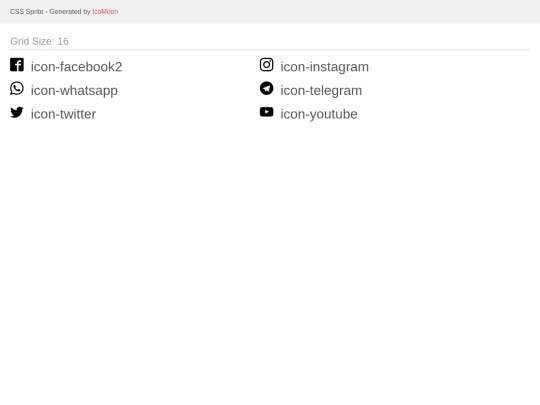Viewport: 540px width, 405px height.
Task: Click the WhatsApp icon
Action: coord(17,89)
